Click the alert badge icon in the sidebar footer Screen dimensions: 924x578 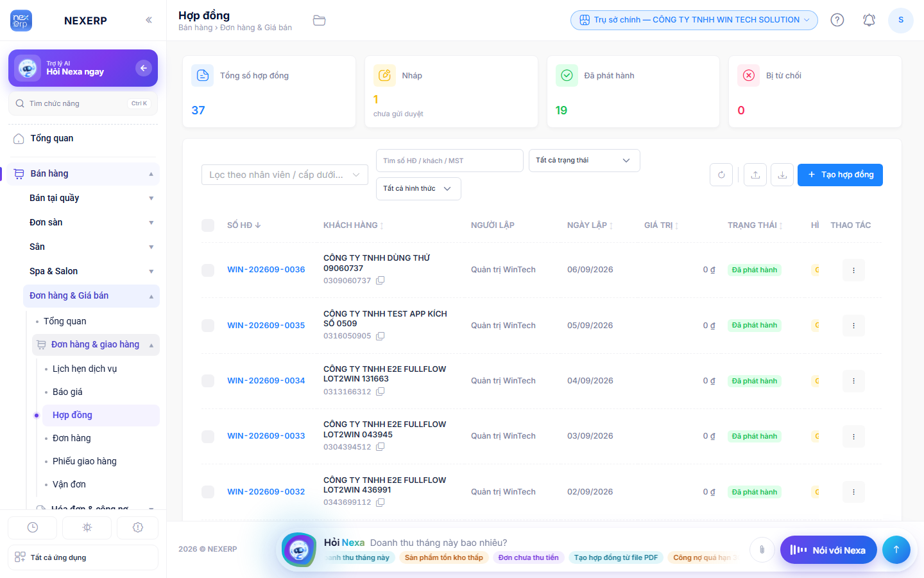pos(138,527)
